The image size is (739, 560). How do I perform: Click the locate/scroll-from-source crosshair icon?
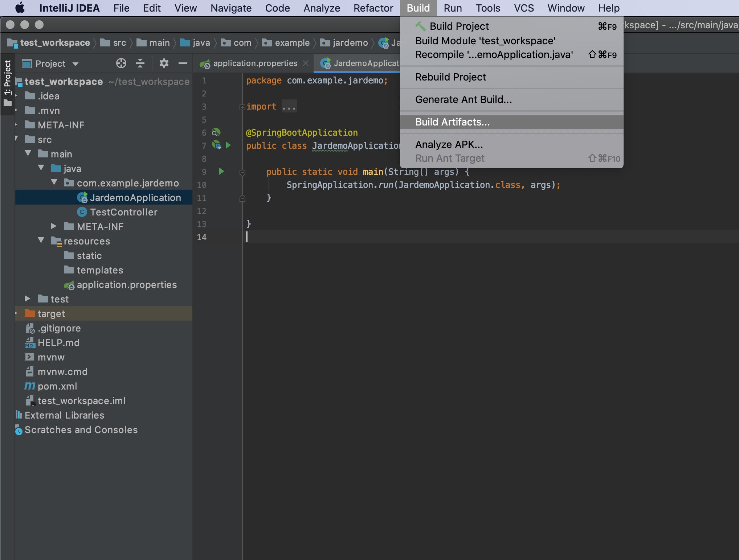pos(121,63)
